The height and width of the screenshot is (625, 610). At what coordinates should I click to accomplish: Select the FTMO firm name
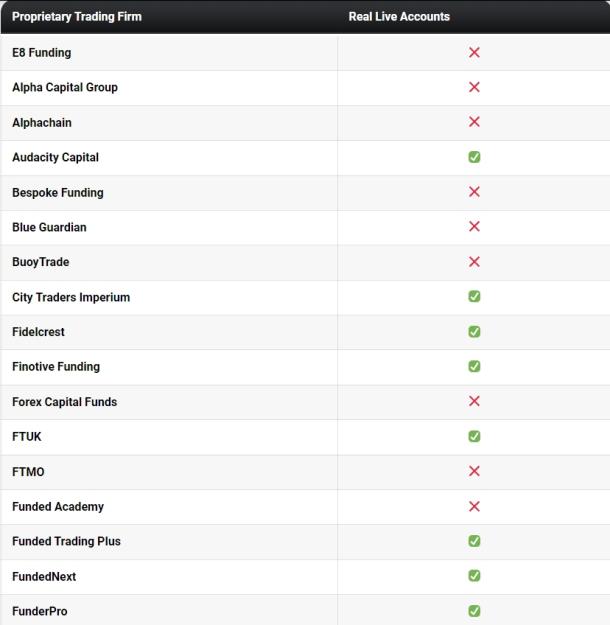click(28, 472)
